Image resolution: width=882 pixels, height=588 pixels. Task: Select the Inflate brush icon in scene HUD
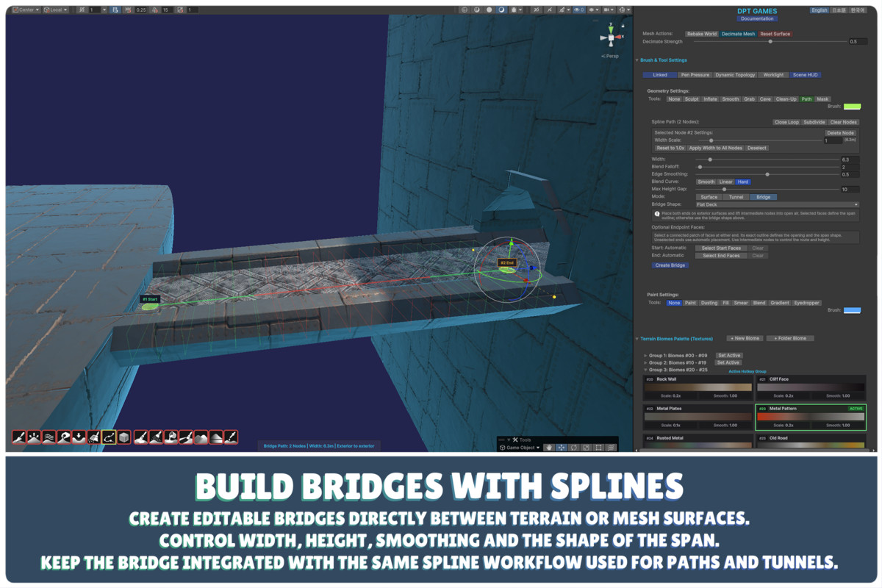coord(34,437)
